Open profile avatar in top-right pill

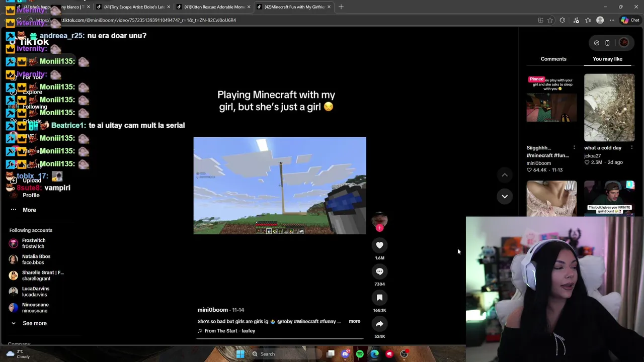(624, 43)
